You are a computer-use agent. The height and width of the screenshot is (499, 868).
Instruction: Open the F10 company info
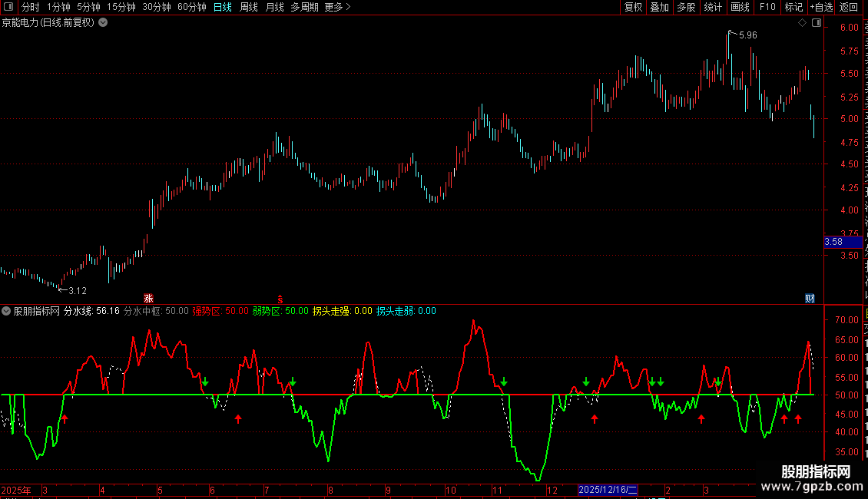(x=767, y=7)
